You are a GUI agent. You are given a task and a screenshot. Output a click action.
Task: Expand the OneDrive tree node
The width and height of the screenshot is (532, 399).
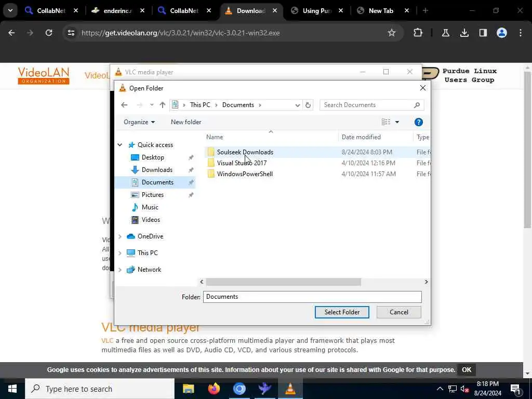point(120,236)
